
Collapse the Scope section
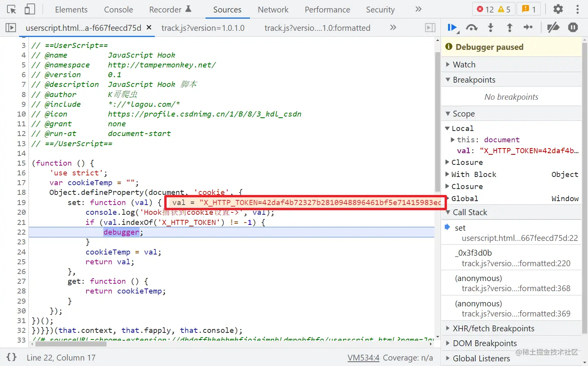511,113
